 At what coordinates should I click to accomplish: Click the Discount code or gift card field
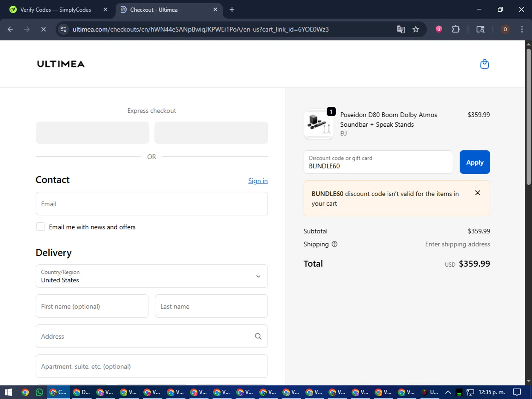tap(378, 162)
